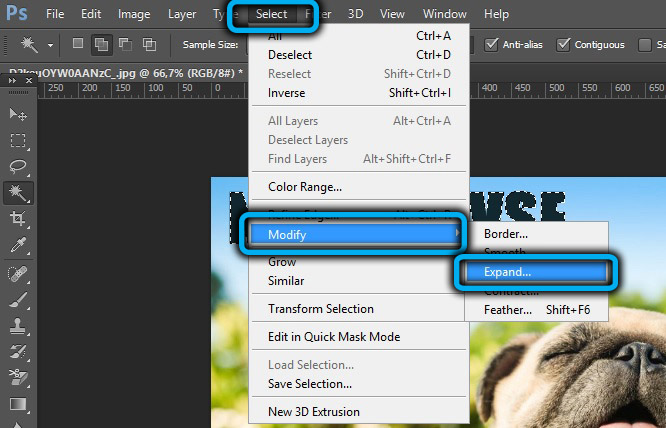Close the tools panel with X
The width and height of the screenshot is (666, 428).
[x=28, y=80]
